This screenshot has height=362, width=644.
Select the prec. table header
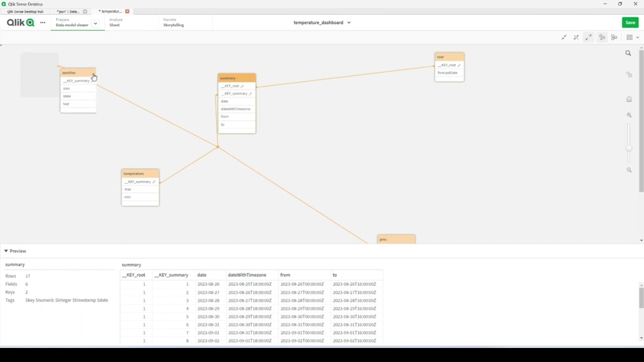pos(396,239)
